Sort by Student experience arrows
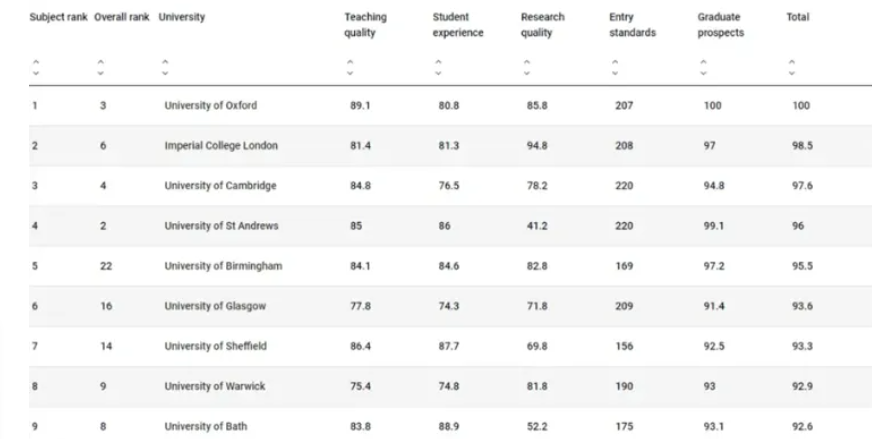872x439 pixels. tap(437, 68)
